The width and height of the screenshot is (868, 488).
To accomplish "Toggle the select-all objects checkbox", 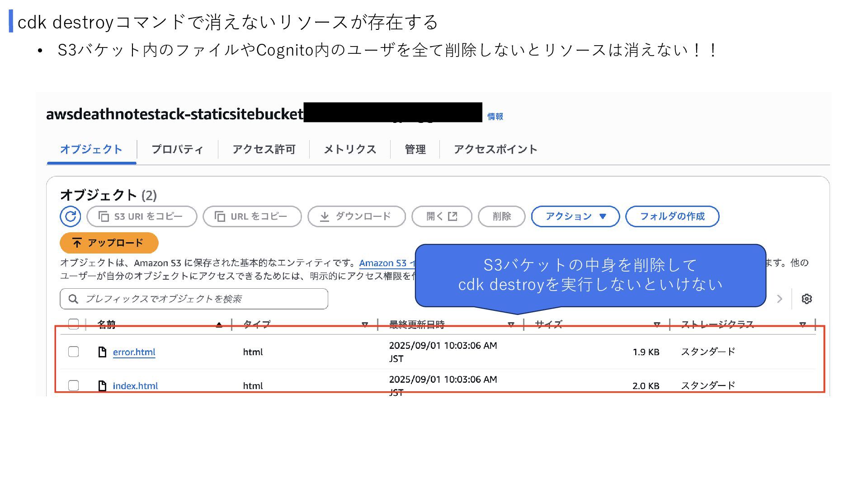I will pyautogui.click(x=73, y=324).
